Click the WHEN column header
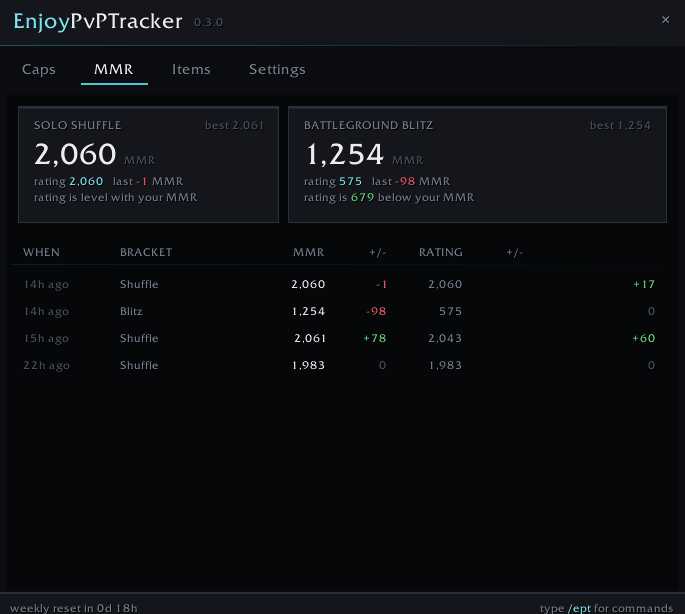The image size is (685, 614). tap(41, 253)
